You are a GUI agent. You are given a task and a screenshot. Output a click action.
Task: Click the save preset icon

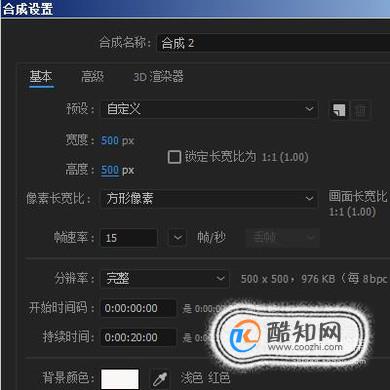point(339,110)
